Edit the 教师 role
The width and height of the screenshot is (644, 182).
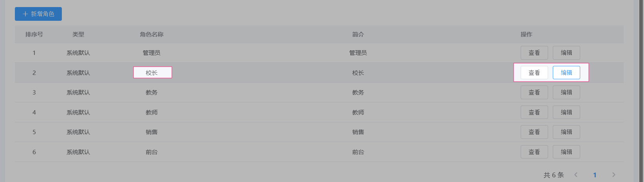click(x=566, y=112)
